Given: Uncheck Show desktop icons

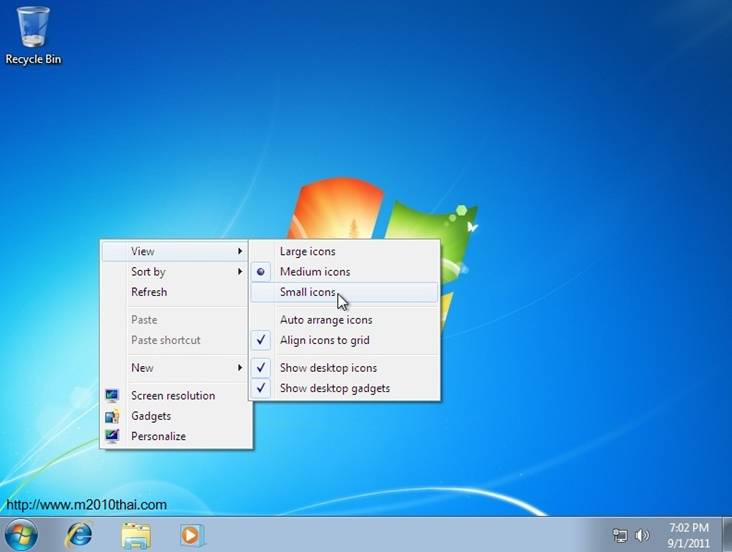Looking at the screenshot, I should pos(345,368).
